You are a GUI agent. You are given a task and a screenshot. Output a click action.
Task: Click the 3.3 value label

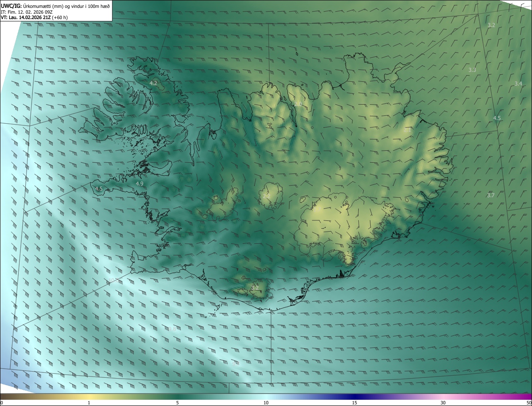472,70
